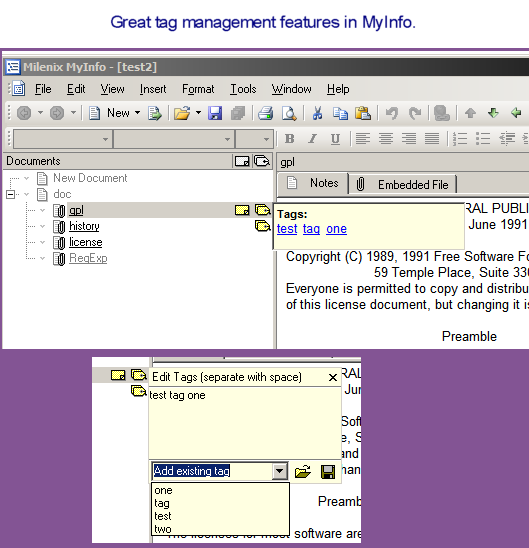Click the save tags floppy disk icon in Edit Tags
The image size is (529, 548).
click(328, 471)
